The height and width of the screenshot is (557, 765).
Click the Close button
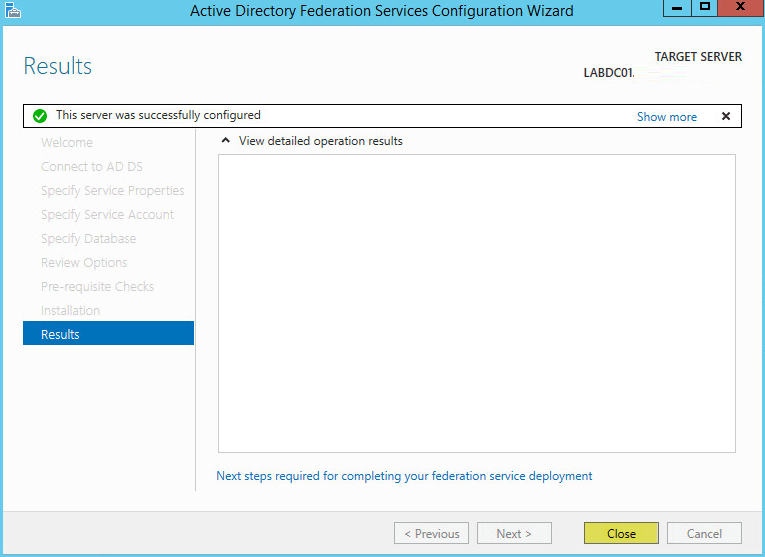[x=621, y=533]
